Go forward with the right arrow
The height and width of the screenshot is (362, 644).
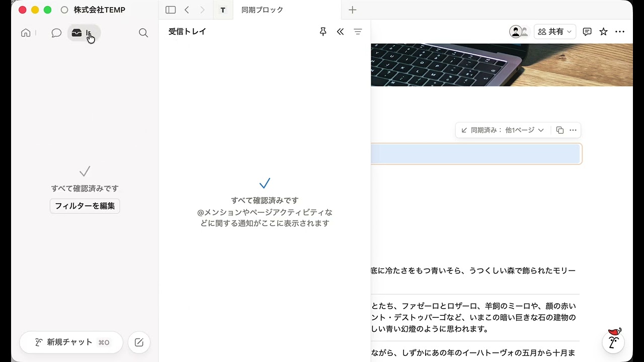click(202, 10)
